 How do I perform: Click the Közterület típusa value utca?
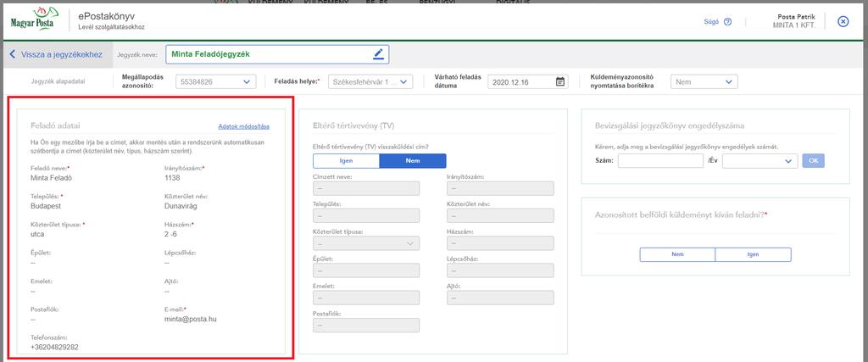tap(37, 234)
